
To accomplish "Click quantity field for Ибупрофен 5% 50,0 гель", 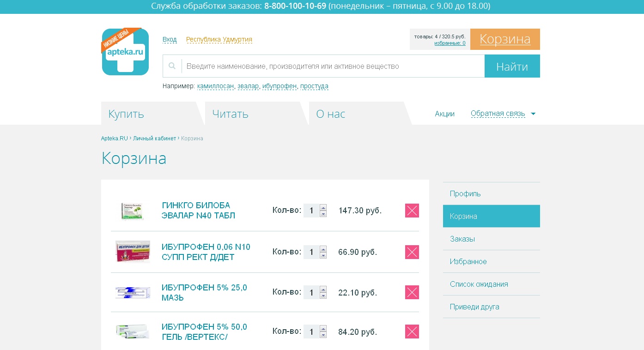I will pyautogui.click(x=311, y=332).
